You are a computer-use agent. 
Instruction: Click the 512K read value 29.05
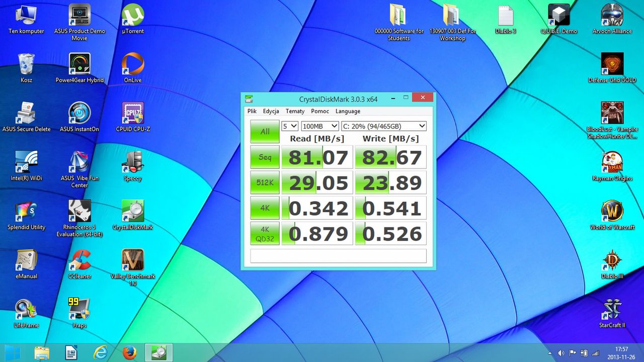(x=317, y=183)
